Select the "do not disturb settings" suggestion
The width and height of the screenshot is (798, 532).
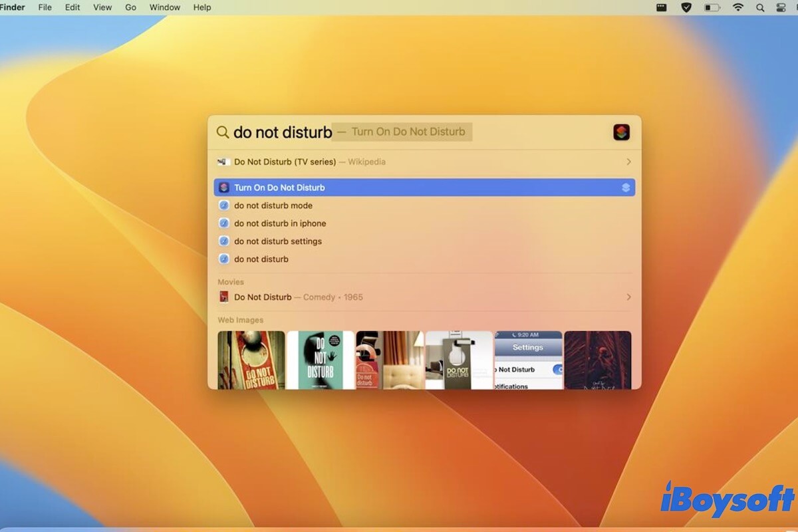424,241
